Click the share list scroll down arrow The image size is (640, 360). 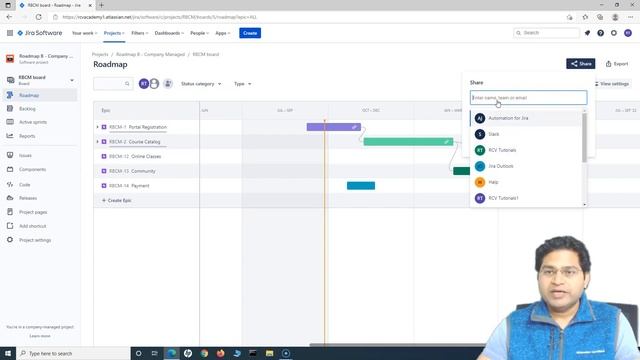point(584,204)
